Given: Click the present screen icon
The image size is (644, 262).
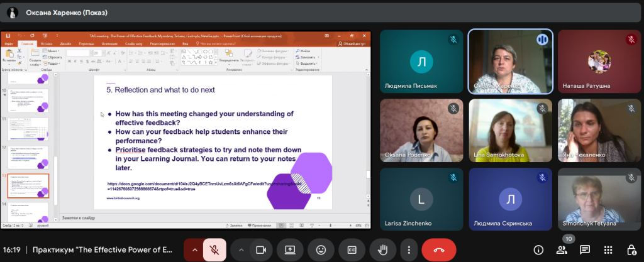Looking at the screenshot, I should tap(290, 249).
